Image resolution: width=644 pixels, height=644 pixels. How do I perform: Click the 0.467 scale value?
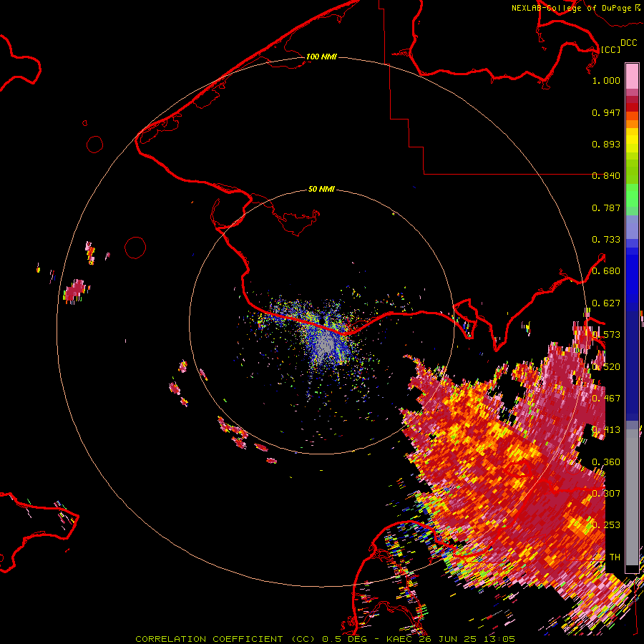point(606,398)
